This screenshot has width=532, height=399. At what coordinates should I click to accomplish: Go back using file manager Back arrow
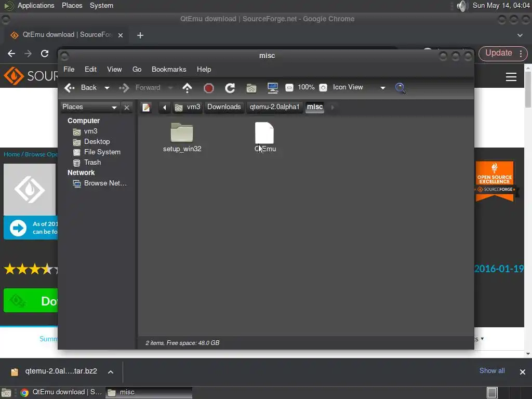click(81, 87)
